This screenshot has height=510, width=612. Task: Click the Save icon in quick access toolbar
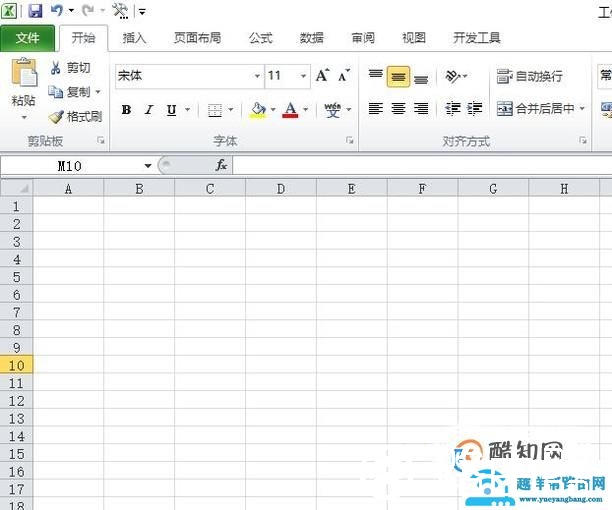(x=36, y=11)
